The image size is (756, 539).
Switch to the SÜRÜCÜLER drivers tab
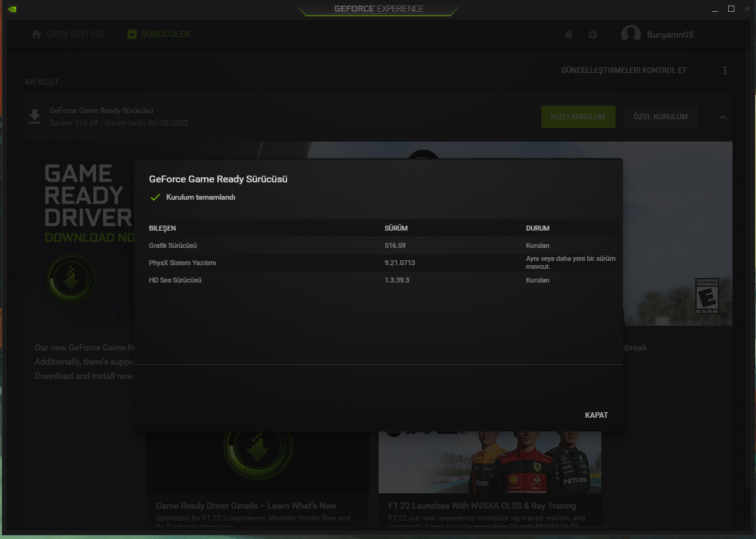click(x=158, y=34)
